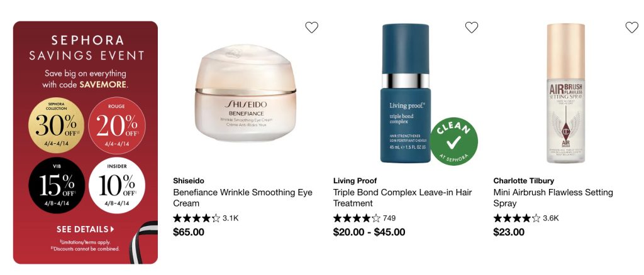View the 3.1K star ratings for Shiseido
This screenshot has height=275, width=644.
point(206,218)
